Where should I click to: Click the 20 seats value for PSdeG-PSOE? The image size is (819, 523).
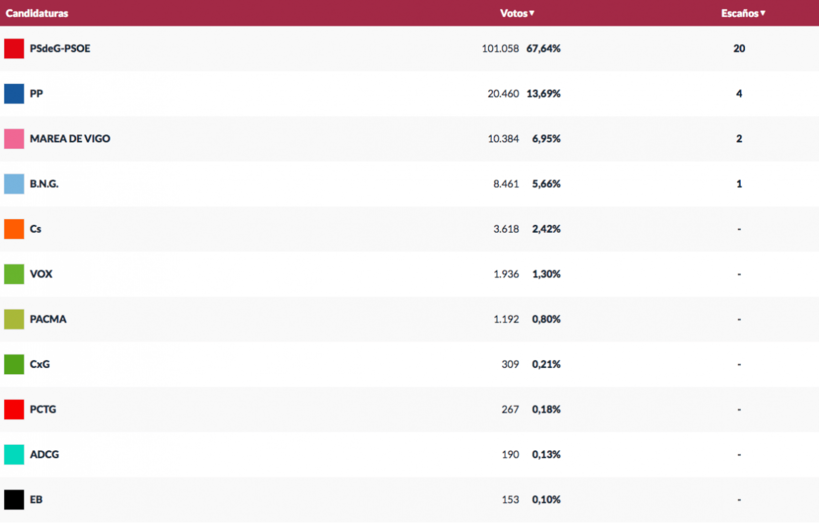point(739,48)
